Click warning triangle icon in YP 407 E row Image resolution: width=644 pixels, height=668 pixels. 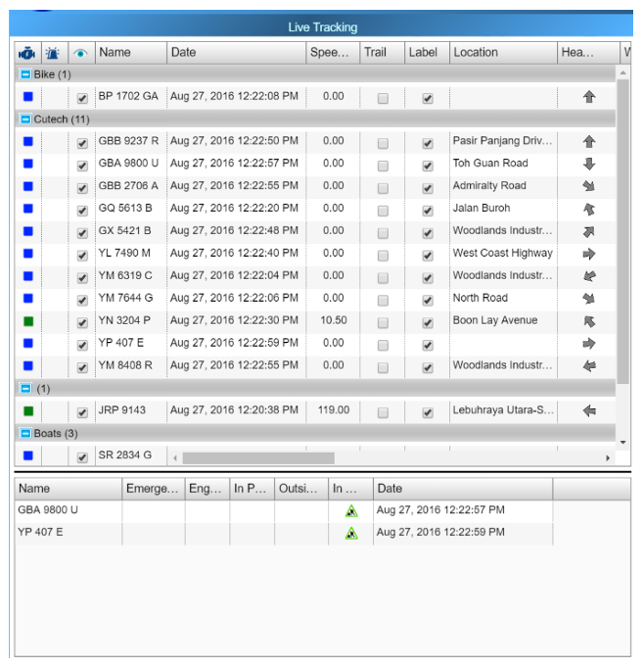pyautogui.click(x=350, y=533)
